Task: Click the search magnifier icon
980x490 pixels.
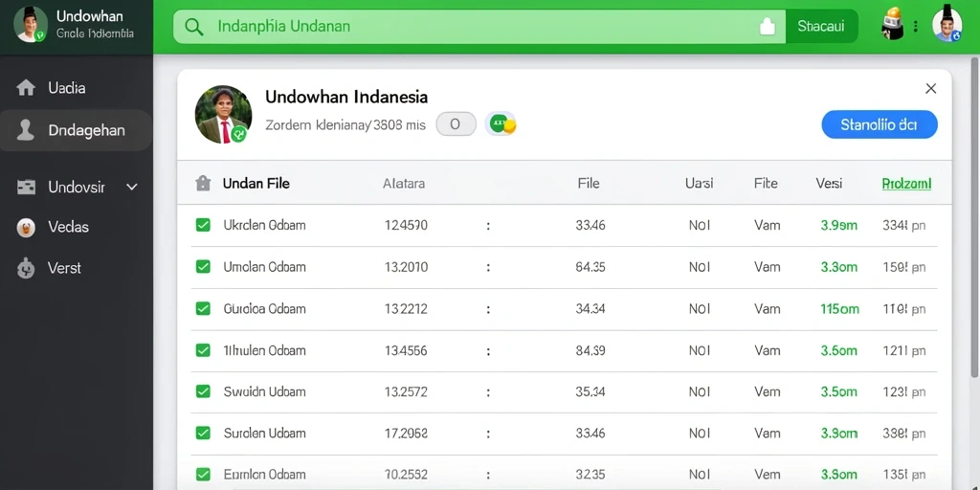Action: (194, 27)
